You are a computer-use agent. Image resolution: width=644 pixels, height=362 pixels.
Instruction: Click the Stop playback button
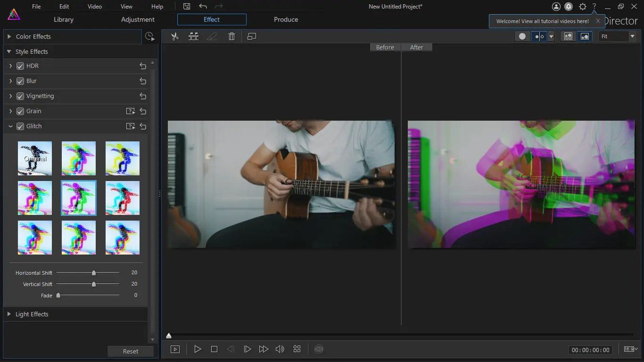tap(214, 349)
